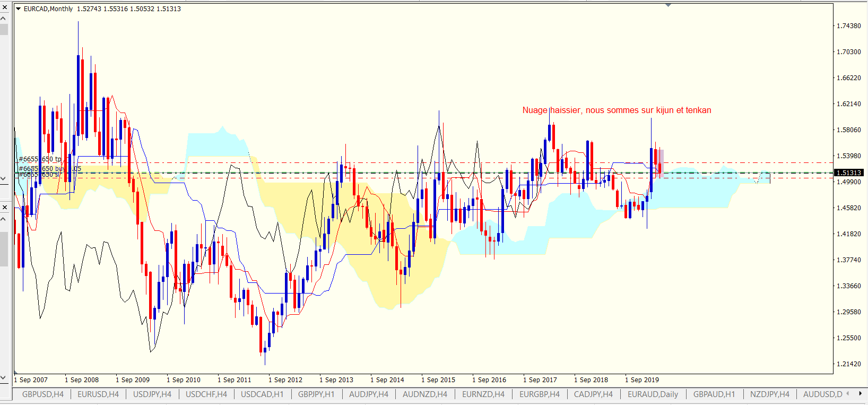Select the purple highlighted rectangle on latest candle
This screenshot has width=868, height=405.
point(661,163)
